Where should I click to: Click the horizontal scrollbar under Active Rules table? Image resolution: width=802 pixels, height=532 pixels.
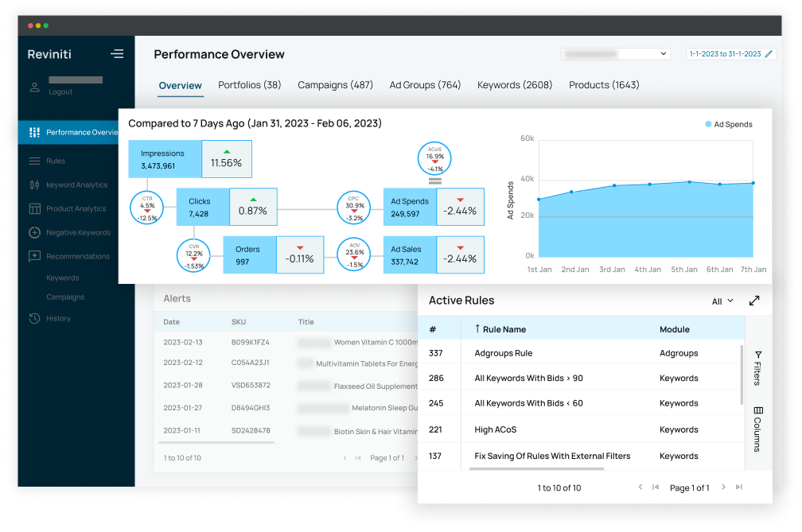point(536,468)
